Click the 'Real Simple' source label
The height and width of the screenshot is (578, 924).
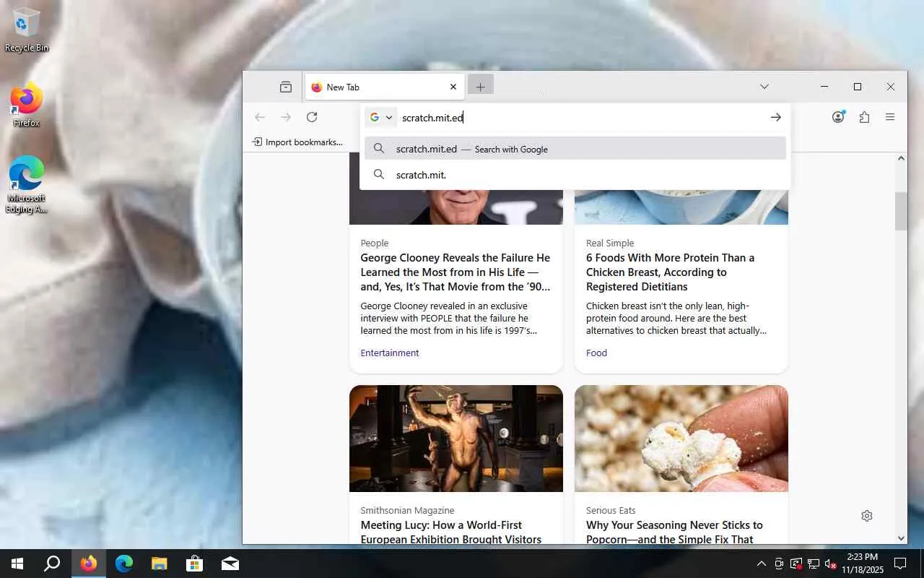pyautogui.click(x=610, y=243)
